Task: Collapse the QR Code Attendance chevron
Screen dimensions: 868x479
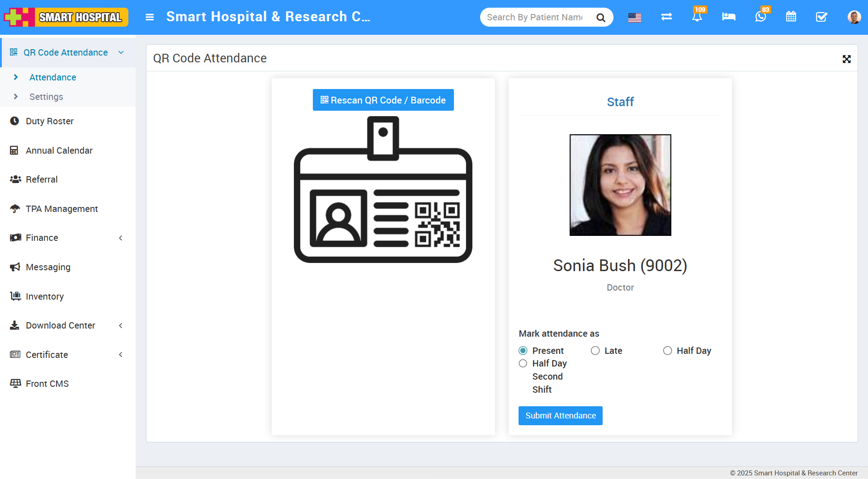Action: tap(121, 52)
